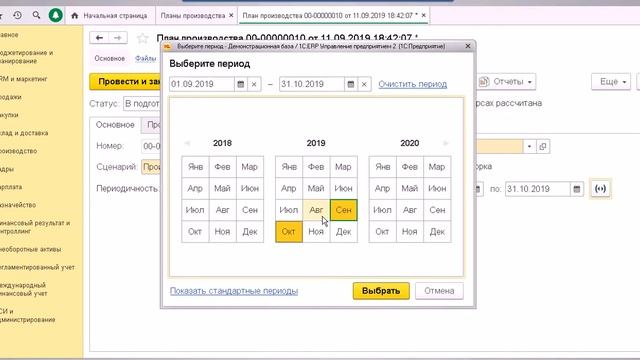Open the Отчеты dropdown menu
Viewport: 640px width, 360px height.
506,82
